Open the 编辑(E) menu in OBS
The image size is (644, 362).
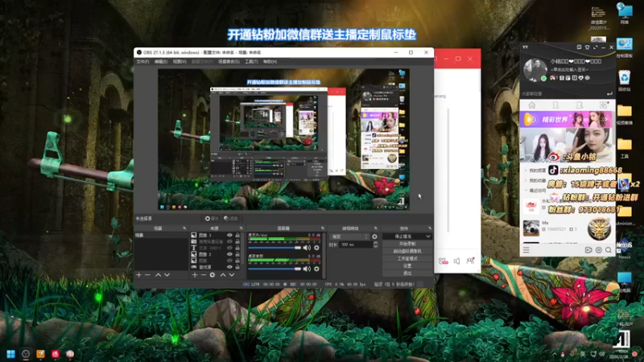coord(161,62)
